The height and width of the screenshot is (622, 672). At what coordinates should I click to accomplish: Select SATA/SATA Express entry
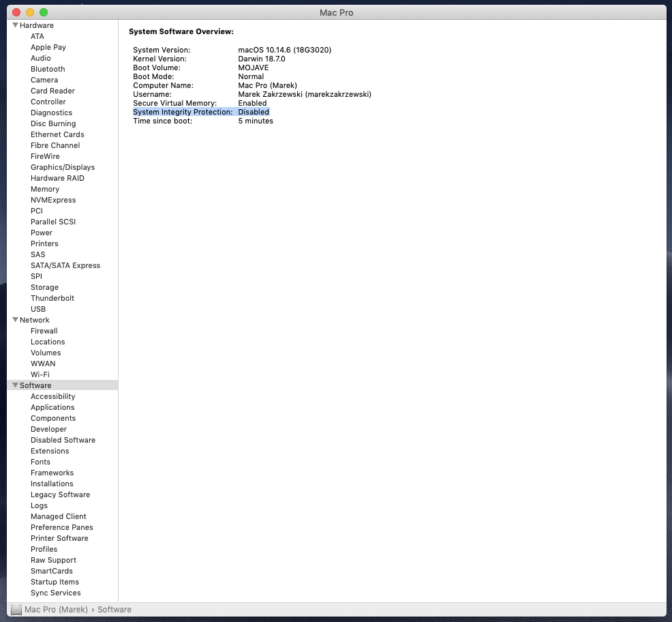65,265
